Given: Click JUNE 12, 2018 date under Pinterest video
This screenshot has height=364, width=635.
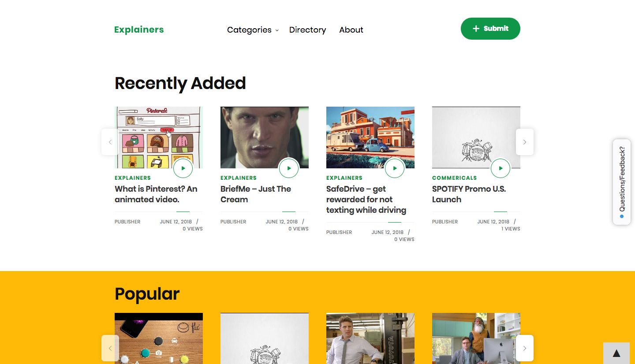Looking at the screenshot, I should click(176, 222).
